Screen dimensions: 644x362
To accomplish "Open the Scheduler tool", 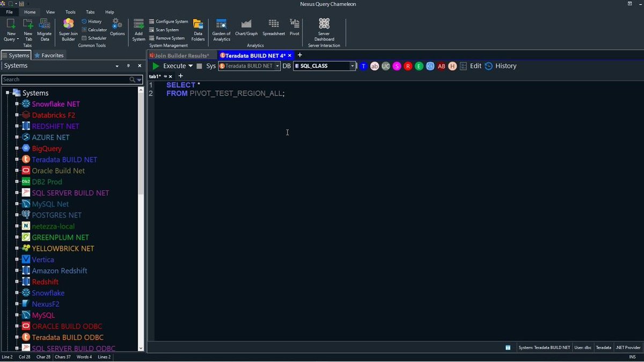I will [x=94, y=38].
